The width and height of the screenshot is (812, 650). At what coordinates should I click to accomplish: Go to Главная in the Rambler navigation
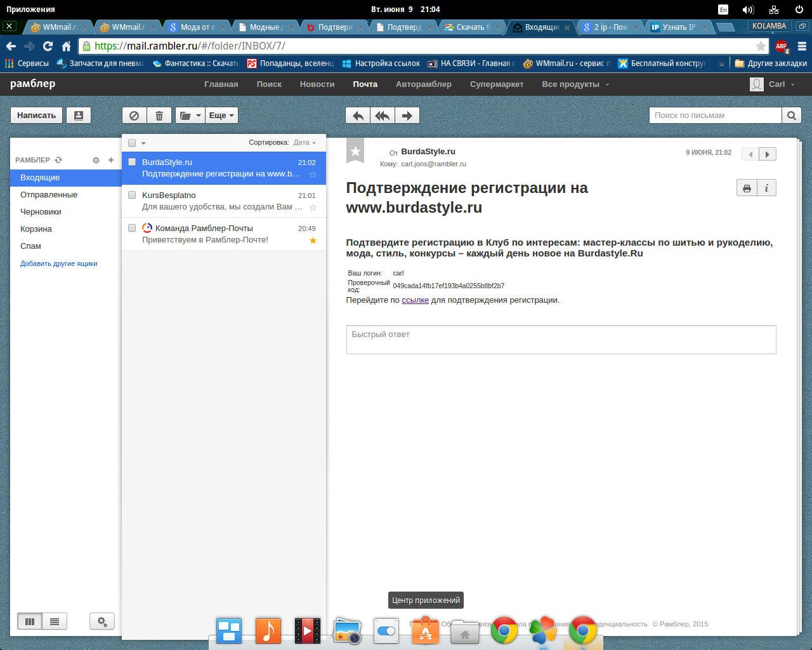pyautogui.click(x=221, y=84)
